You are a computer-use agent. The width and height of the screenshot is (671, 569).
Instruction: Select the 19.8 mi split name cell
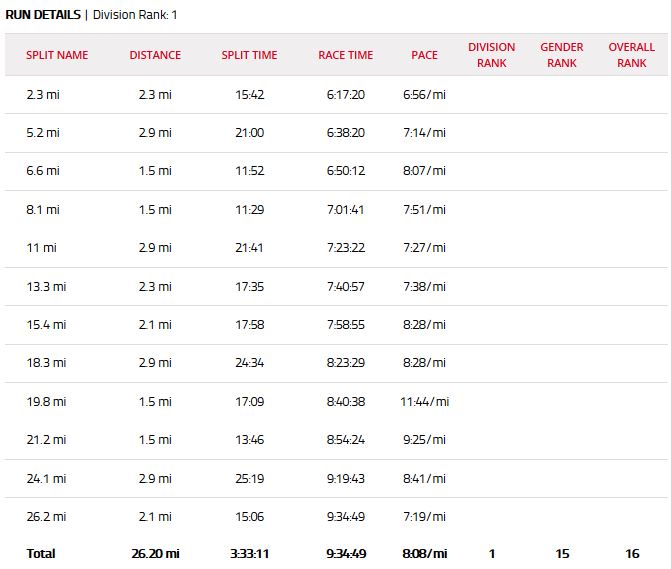(x=46, y=402)
